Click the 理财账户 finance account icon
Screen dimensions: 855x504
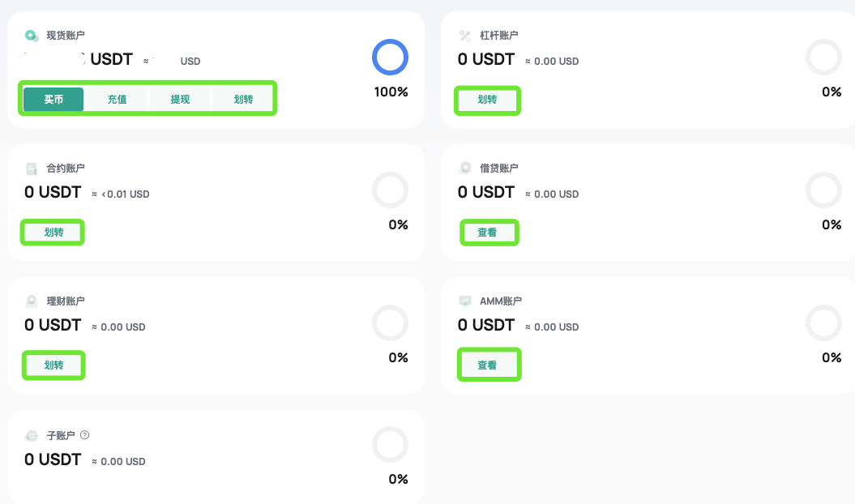[32, 301]
